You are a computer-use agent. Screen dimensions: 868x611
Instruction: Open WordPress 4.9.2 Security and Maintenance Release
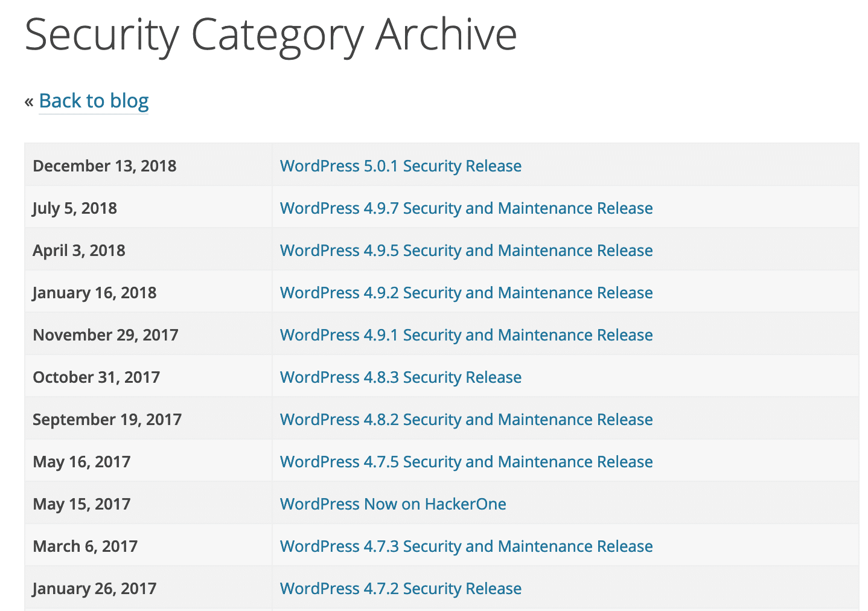click(x=466, y=292)
